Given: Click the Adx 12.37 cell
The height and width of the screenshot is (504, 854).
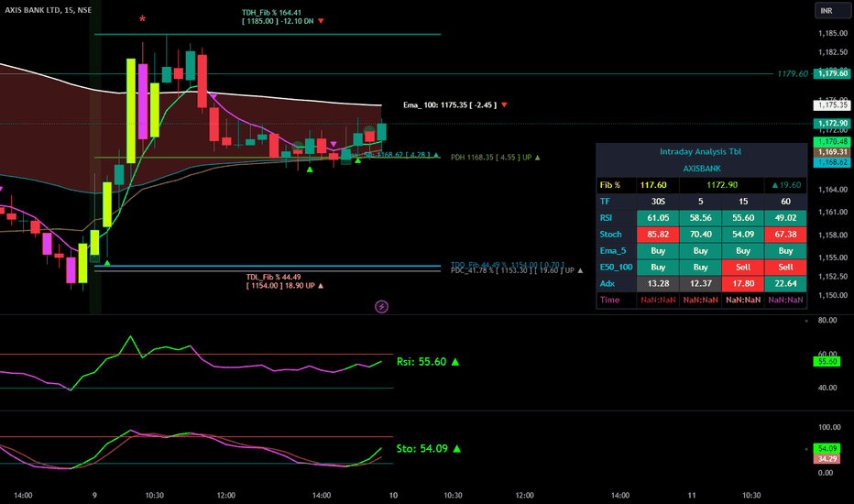Looking at the screenshot, I should pos(700,283).
